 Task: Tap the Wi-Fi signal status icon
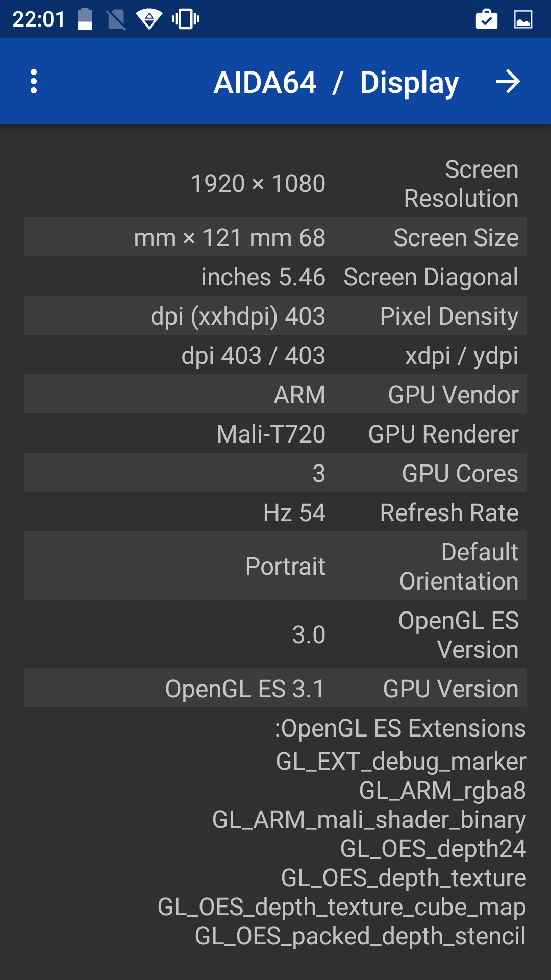point(149,19)
